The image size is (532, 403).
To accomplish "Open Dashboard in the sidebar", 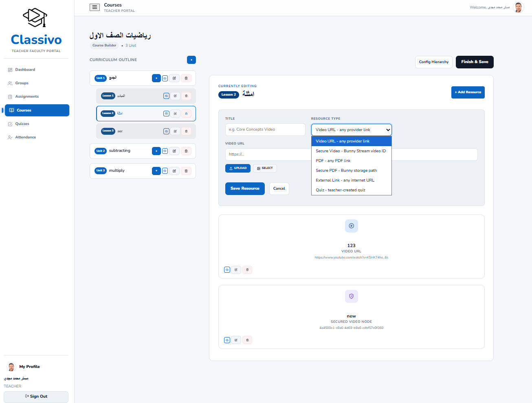I will 37,70.
